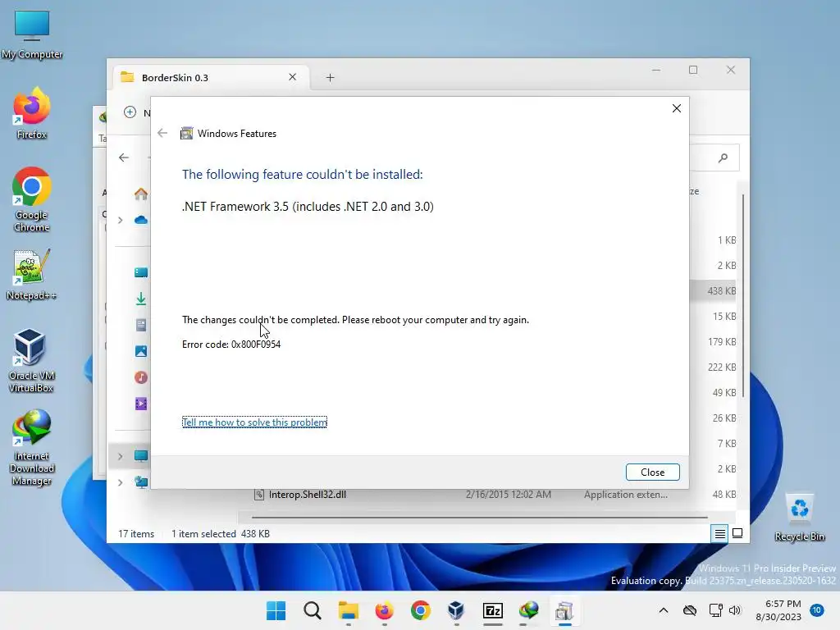
Task: Launch Firefox from the desktop shortcut
Action: click(x=32, y=113)
